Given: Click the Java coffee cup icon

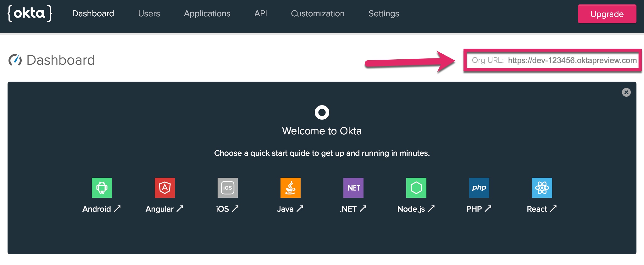Looking at the screenshot, I should pos(290,188).
